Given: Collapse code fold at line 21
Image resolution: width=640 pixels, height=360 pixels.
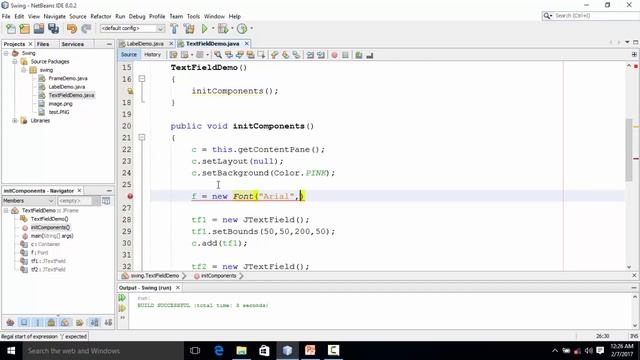Looking at the screenshot, I should [142, 138].
